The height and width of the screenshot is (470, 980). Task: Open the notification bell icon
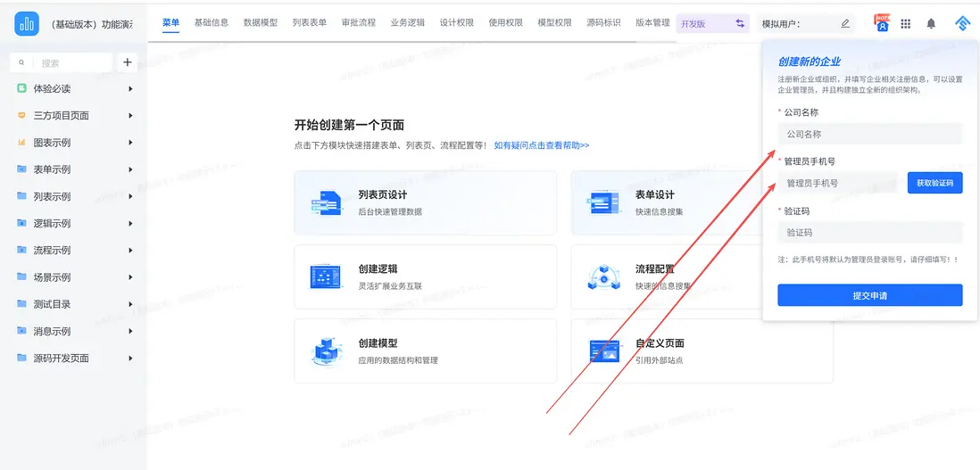point(931,24)
